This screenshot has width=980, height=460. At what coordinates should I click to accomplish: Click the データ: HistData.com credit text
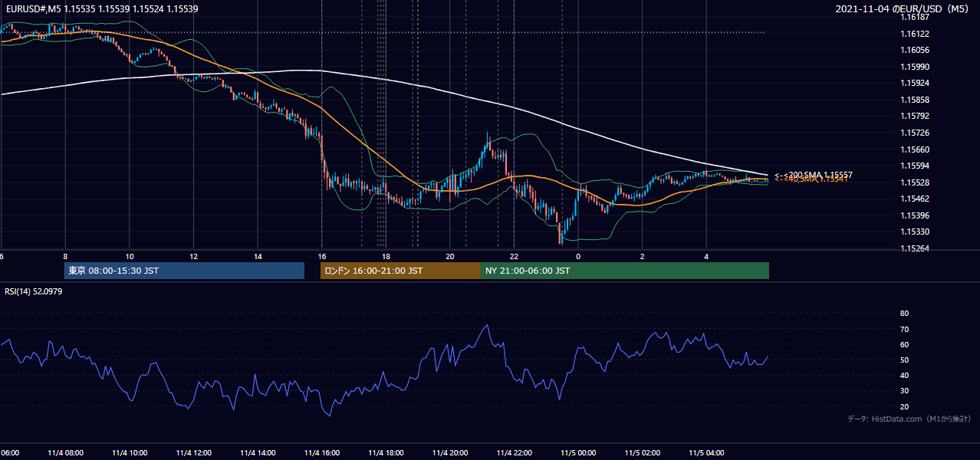point(909,419)
